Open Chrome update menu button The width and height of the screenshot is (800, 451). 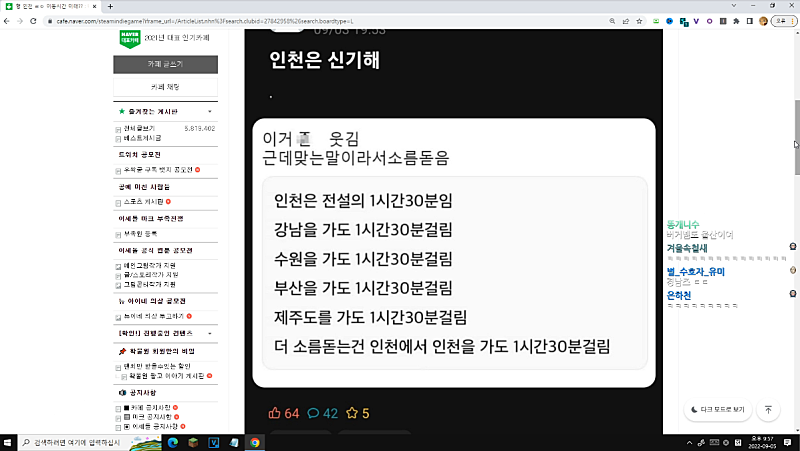[784, 21]
